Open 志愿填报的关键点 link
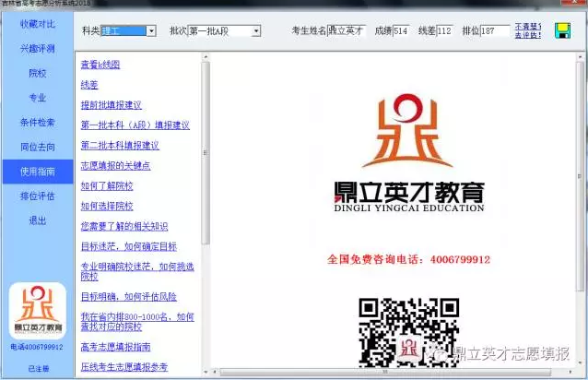This screenshot has width=588, height=380. click(115, 166)
